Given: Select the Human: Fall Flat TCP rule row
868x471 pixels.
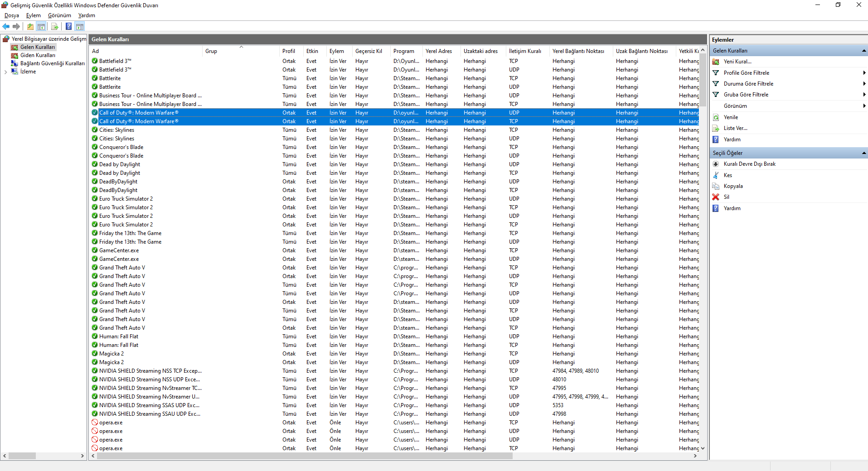Looking at the screenshot, I should pyautogui.click(x=394, y=345).
